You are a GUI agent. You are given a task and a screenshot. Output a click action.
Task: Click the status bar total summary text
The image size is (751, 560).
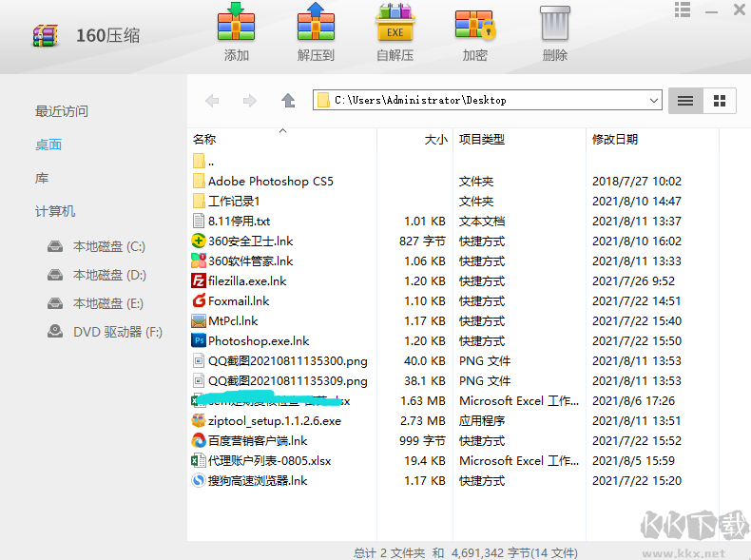[x=466, y=552]
